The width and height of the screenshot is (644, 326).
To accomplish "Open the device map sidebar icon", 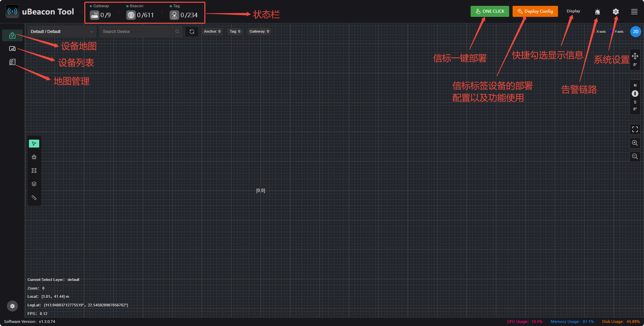I will (12, 35).
